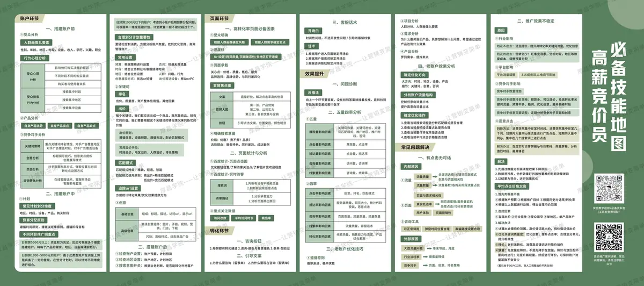644x286 pixels.
Task: Select the 文案 table cell
Action: [222, 96]
